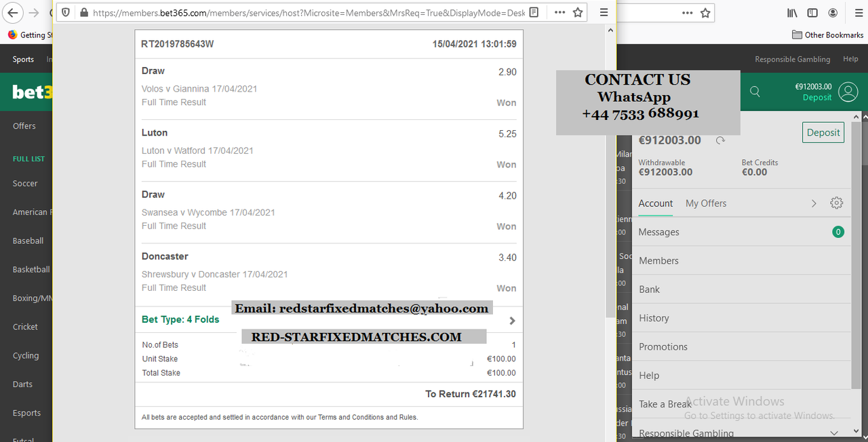This screenshot has width=868, height=442.
Task: Open Promotions in account menu
Action: click(x=741, y=346)
